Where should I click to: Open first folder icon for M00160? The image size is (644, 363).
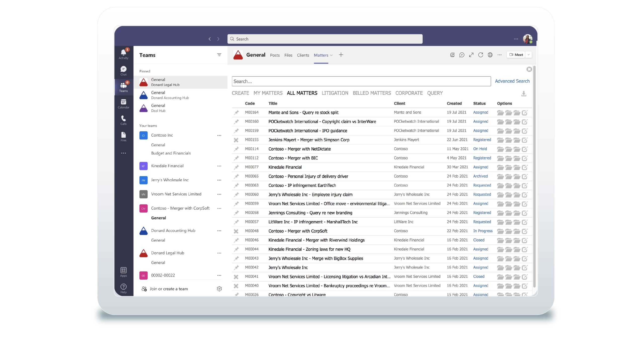coord(500,122)
